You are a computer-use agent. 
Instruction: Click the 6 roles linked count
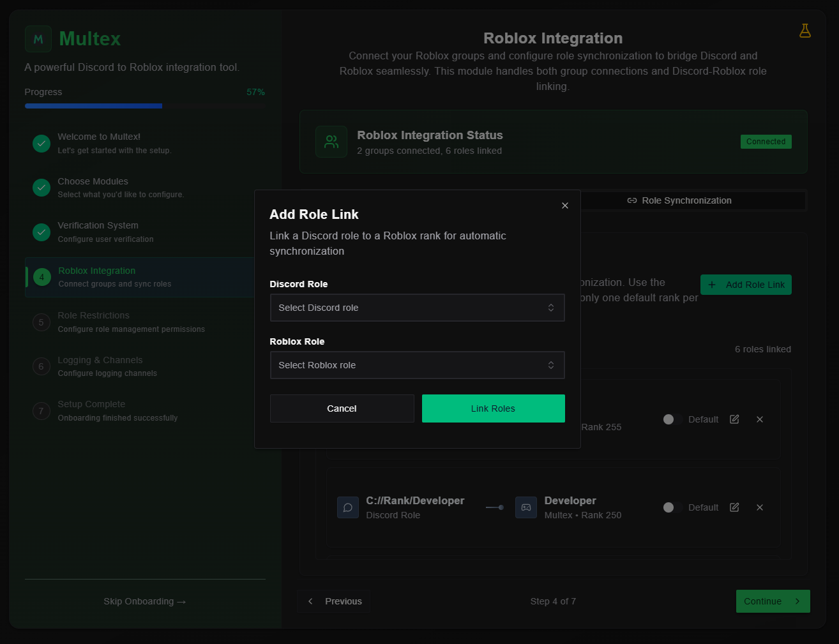[x=763, y=349]
